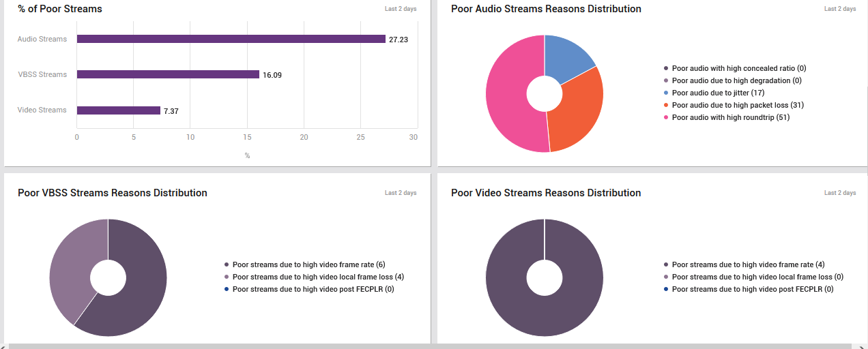Toggle Video legend 'high video local frame loss (0)'

753,277
